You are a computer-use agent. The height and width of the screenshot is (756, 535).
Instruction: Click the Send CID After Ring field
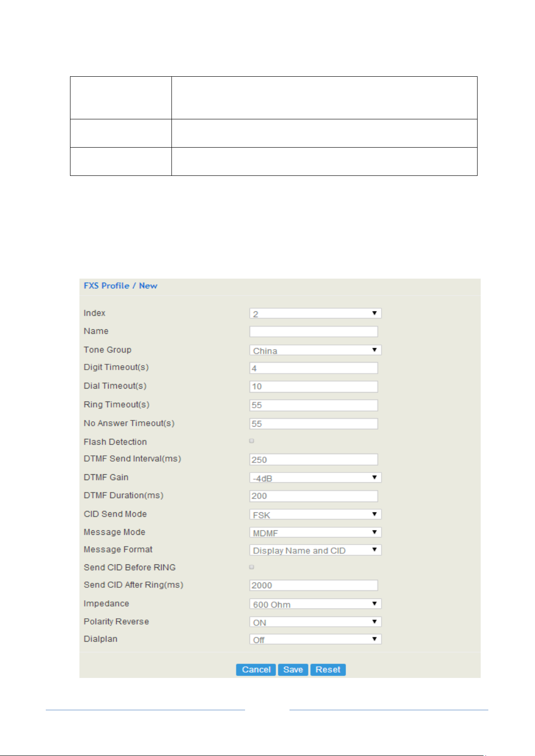314,585
